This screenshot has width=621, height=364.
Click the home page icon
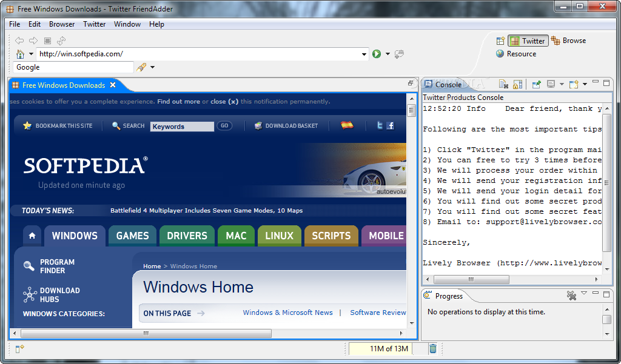[20, 54]
